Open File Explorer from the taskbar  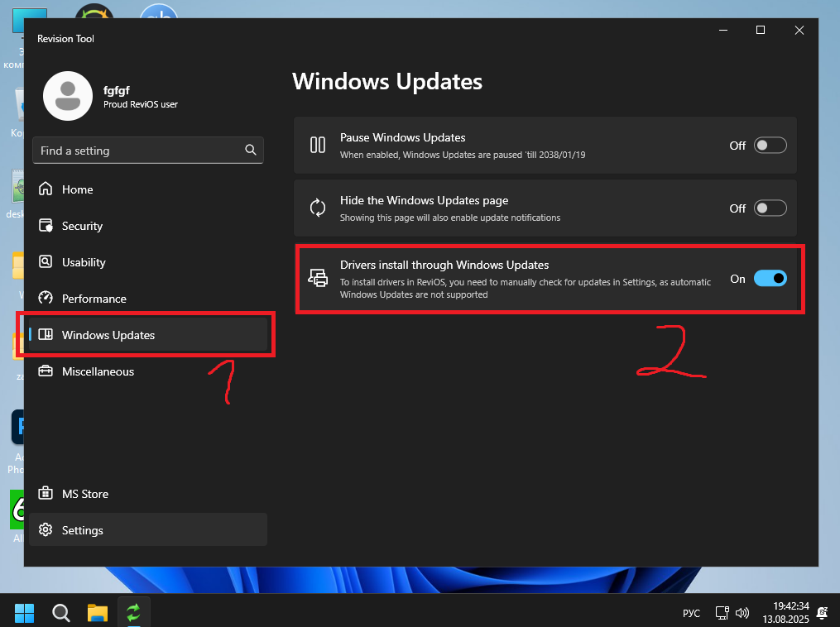coord(98,613)
